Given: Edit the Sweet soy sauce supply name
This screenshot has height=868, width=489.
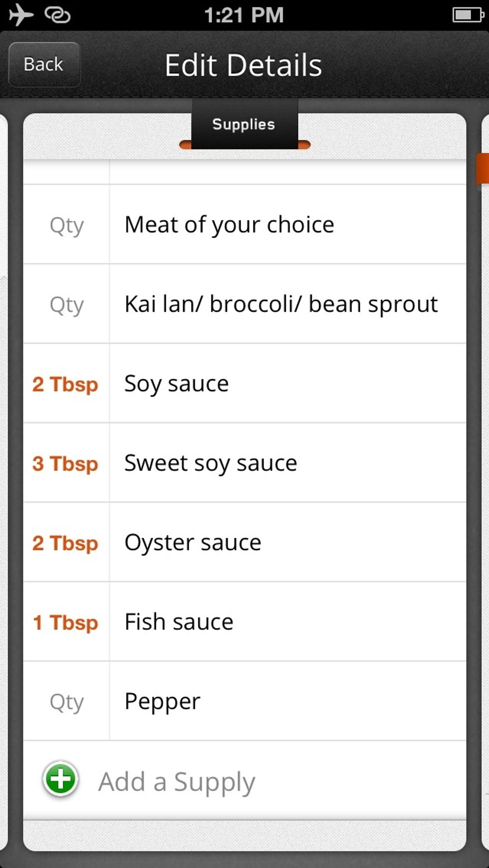Looking at the screenshot, I should 211,463.
